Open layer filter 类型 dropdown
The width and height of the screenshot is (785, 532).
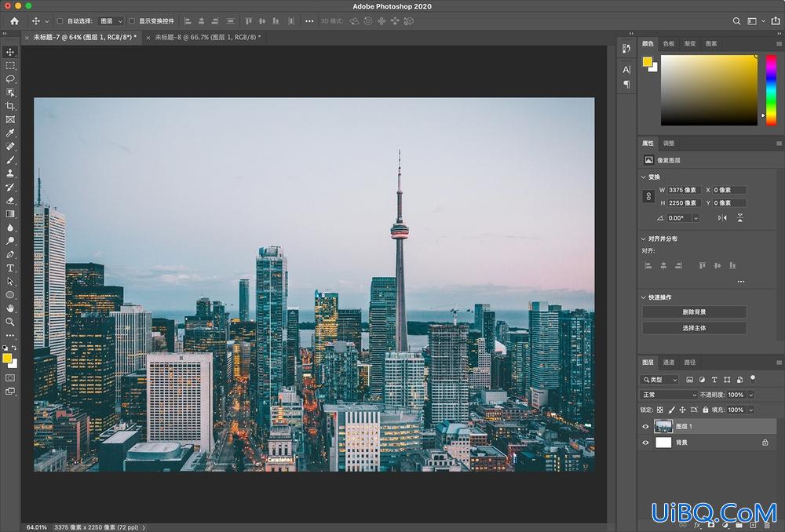(x=660, y=380)
